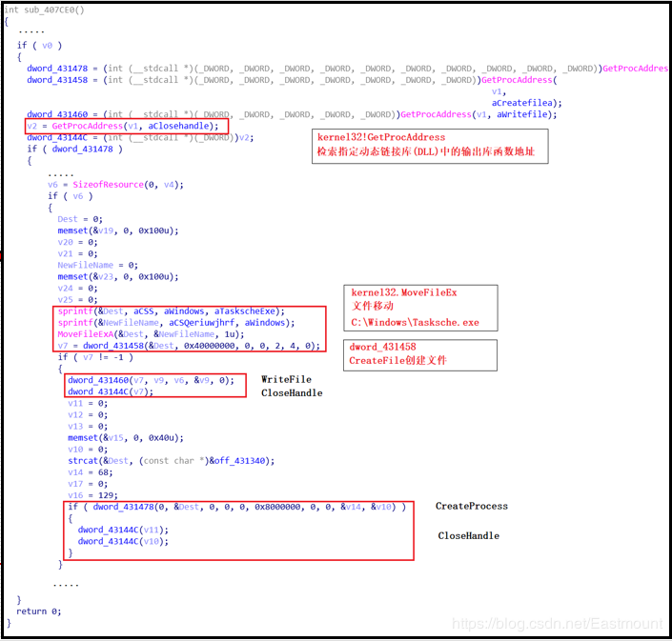
Task: Click the 'return 0;' statement
Action: coord(39,611)
